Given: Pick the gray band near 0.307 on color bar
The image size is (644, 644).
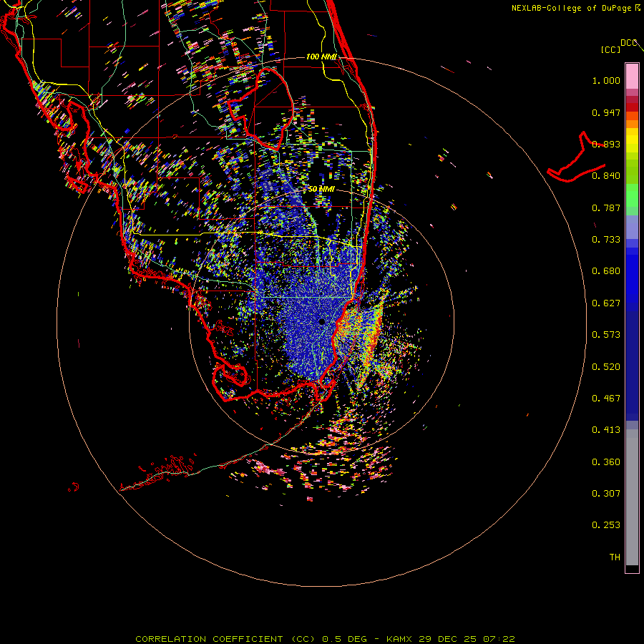Looking at the screenshot, I should pyautogui.click(x=632, y=497).
